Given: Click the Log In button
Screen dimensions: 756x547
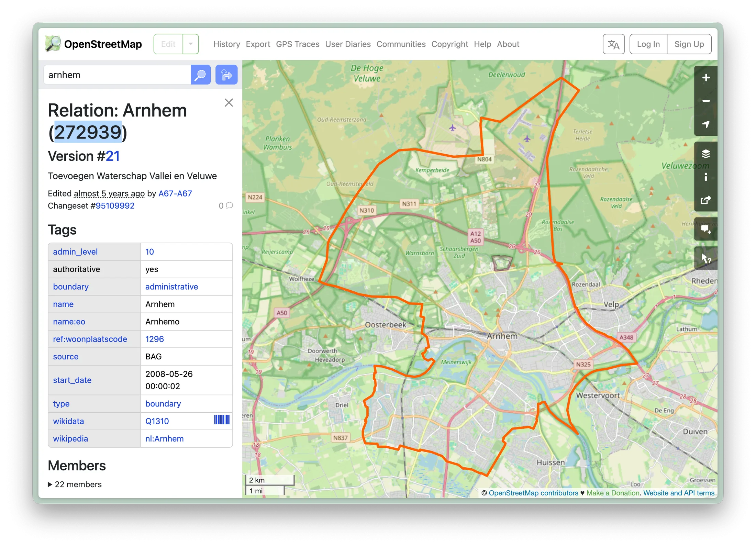Looking at the screenshot, I should (648, 44).
